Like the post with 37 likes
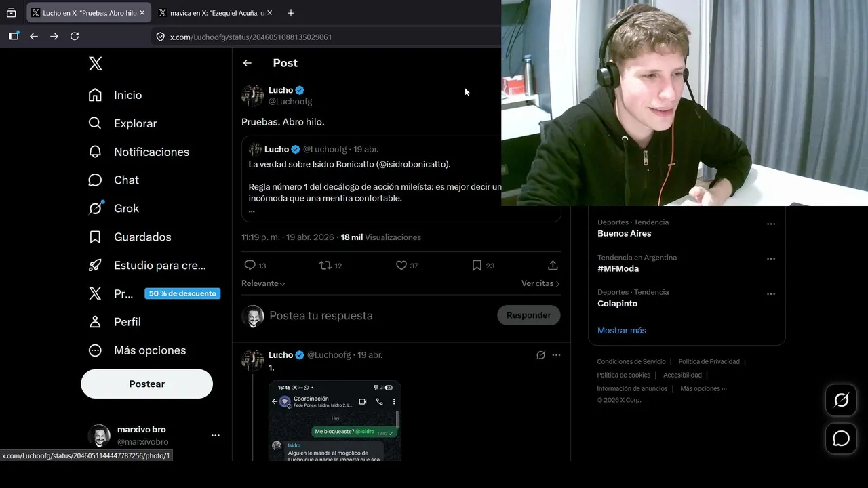Viewport: 868px width, 488px height. coord(401,266)
